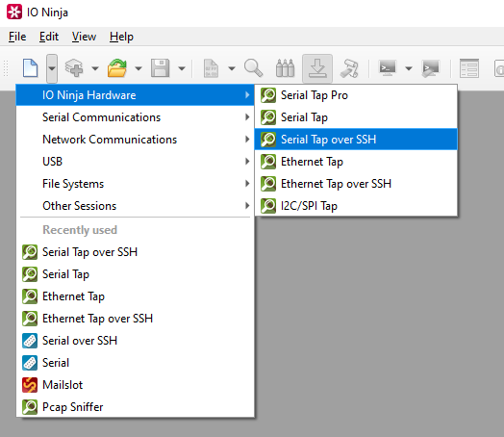Click Serial Tap Pro icon in submenu
The height and width of the screenshot is (437, 504).
(x=268, y=95)
